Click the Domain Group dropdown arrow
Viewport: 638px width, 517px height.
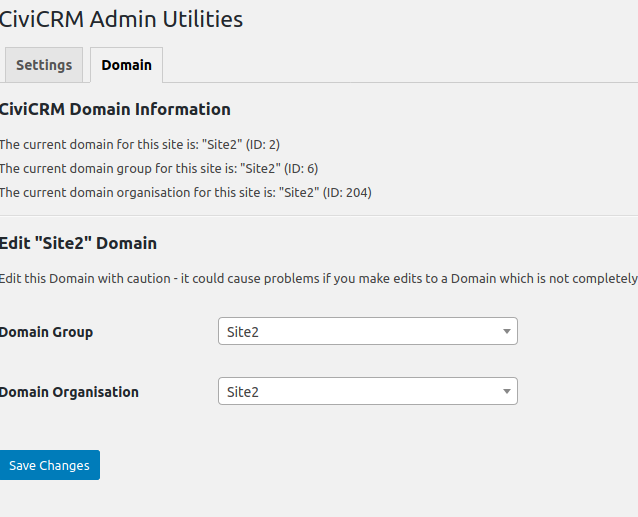point(506,331)
